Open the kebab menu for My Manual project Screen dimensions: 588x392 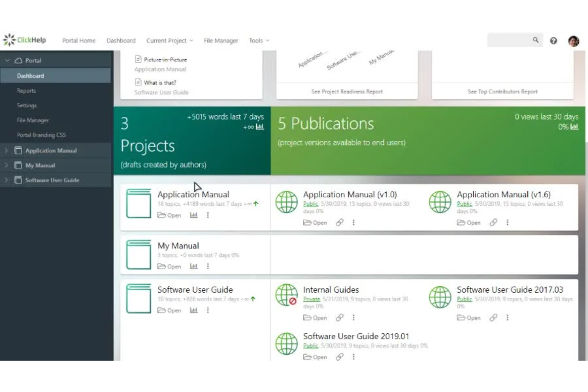click(x=207, y=266)
